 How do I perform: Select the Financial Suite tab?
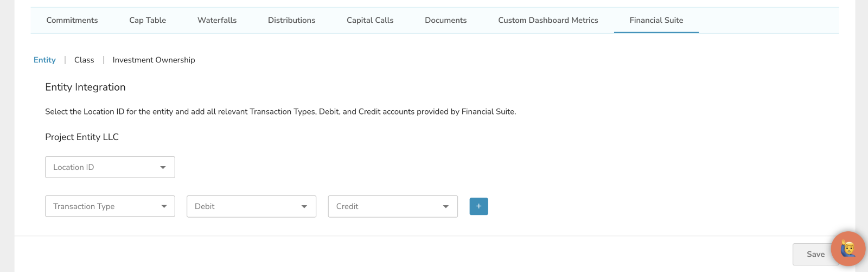(x=656, y=20)
